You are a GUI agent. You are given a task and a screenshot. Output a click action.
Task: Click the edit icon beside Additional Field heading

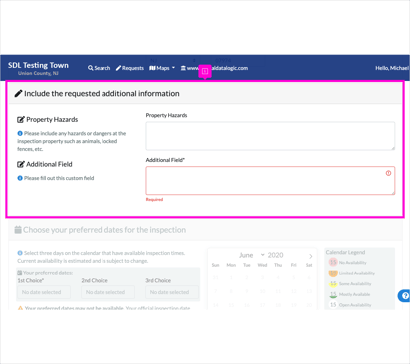pos(21,164)
